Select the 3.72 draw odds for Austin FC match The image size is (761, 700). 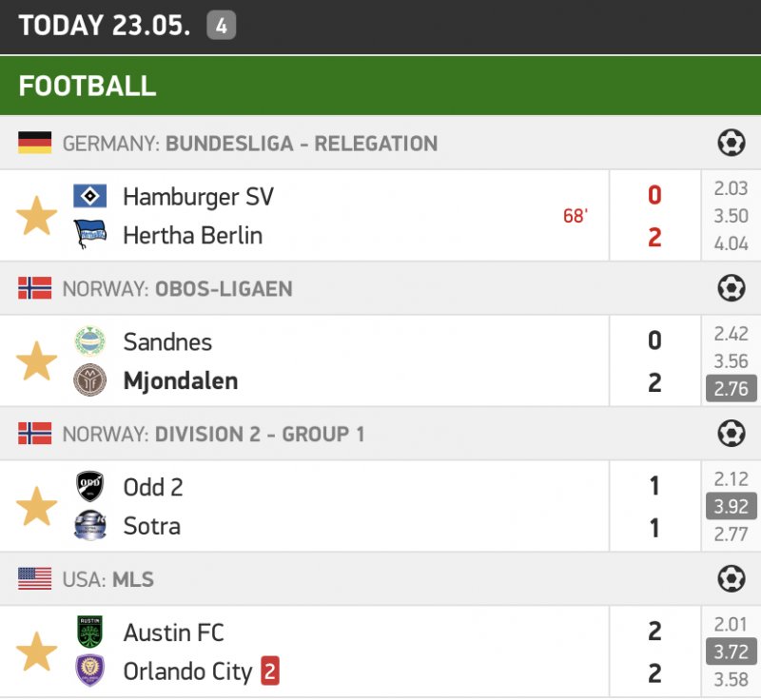pos(731,651)
